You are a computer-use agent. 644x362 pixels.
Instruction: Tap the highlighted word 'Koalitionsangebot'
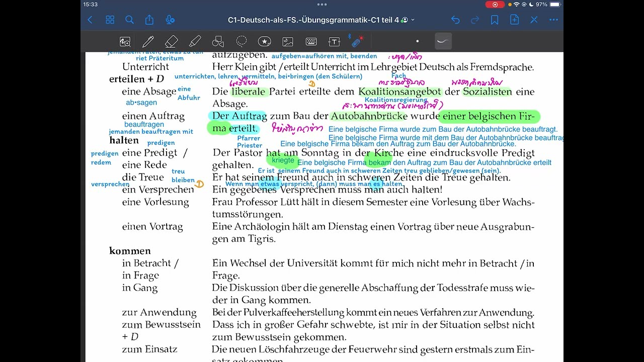point(400,92)
